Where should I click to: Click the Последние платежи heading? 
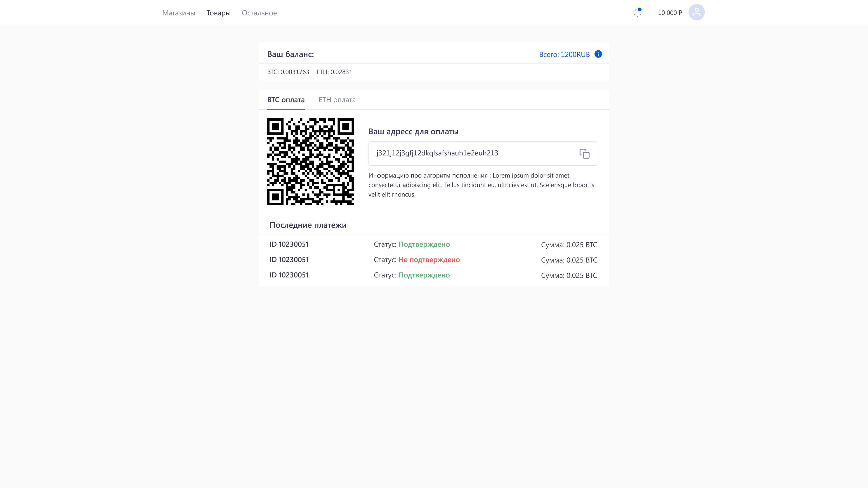[x=308, y=225]
